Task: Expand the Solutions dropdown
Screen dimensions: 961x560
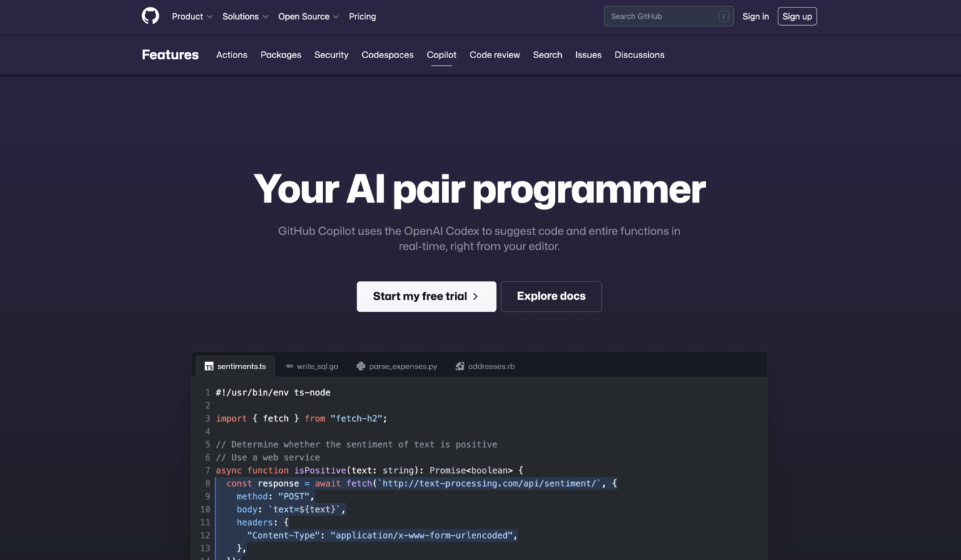Action: click(245, 16)
